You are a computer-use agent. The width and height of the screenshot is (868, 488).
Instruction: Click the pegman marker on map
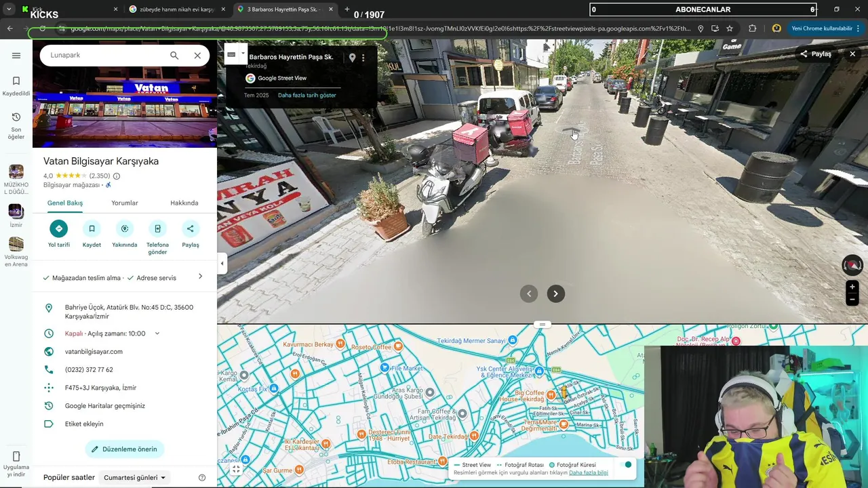(x=564, y=392)
